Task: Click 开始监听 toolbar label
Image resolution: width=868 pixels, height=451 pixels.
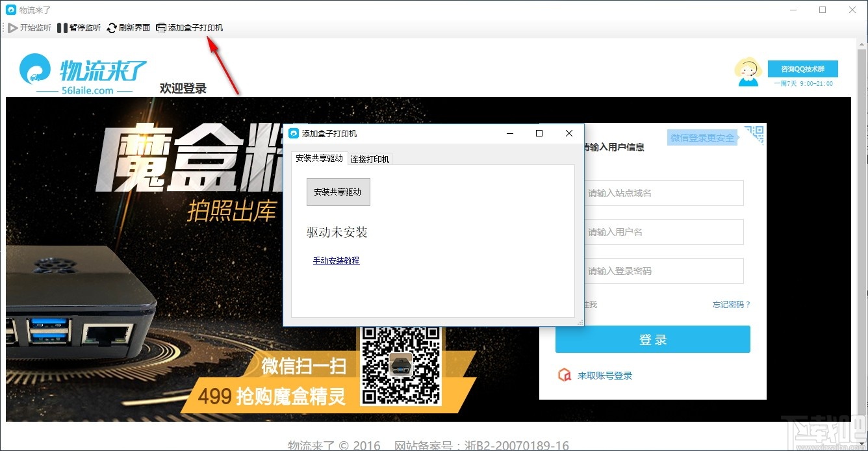Action: click(36, 28)
